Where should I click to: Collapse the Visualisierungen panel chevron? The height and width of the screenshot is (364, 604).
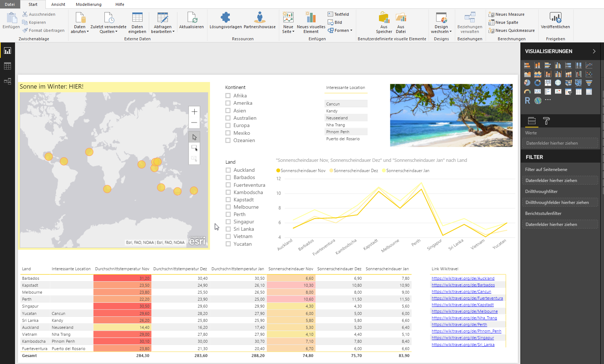(x=594, y=51)
